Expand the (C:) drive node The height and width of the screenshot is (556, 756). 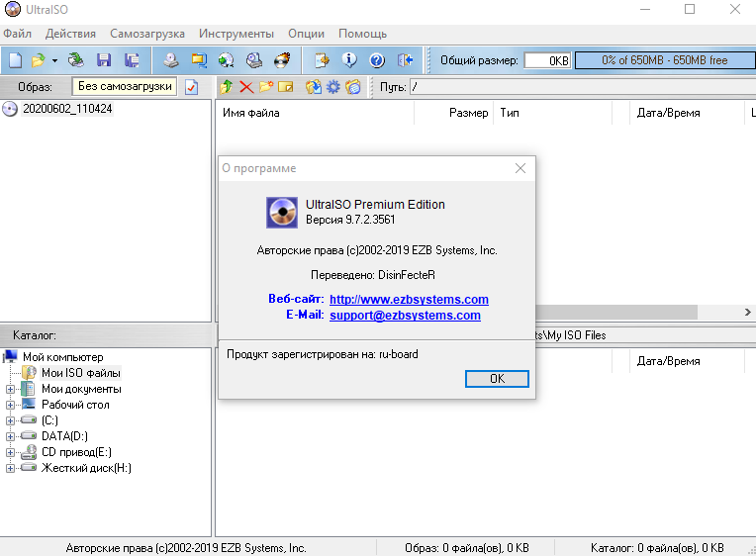click(x=10, y=420)
